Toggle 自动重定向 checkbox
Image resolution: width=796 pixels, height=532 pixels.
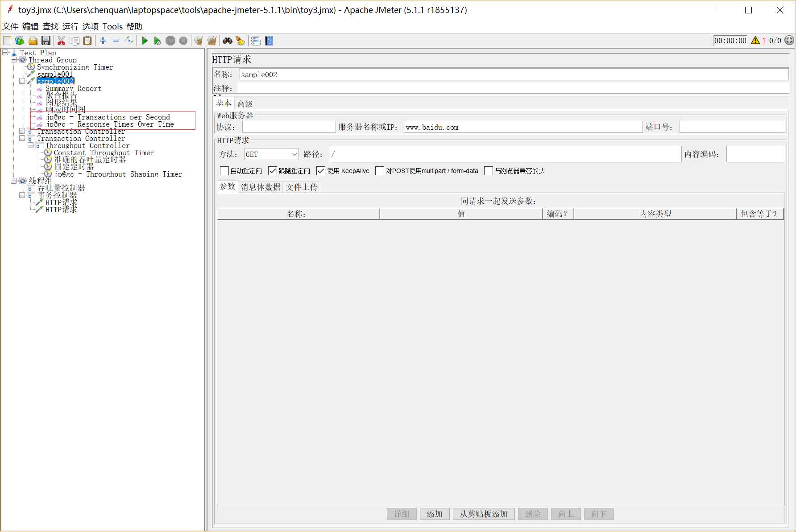point(224,171)
